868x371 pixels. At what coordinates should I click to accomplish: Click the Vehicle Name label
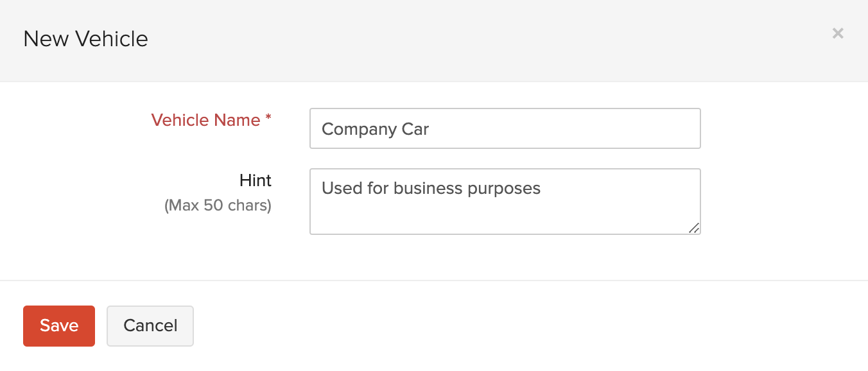[205, 120]
